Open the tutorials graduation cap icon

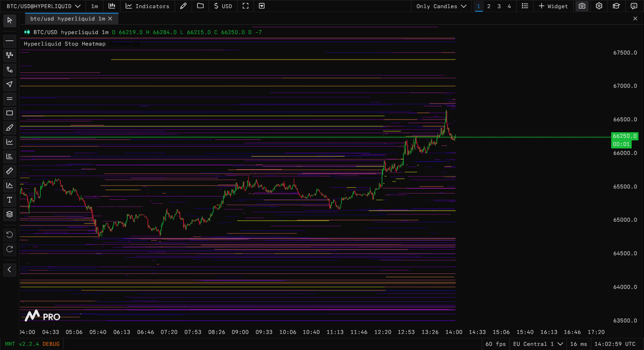pyautogui.click(x=616, y=6)
